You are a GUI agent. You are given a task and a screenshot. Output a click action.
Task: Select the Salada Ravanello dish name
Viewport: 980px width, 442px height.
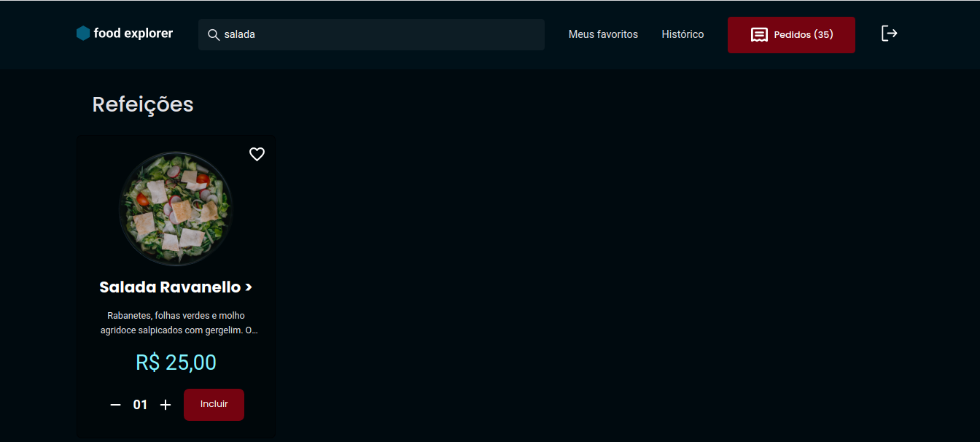(x=170, y=287)
